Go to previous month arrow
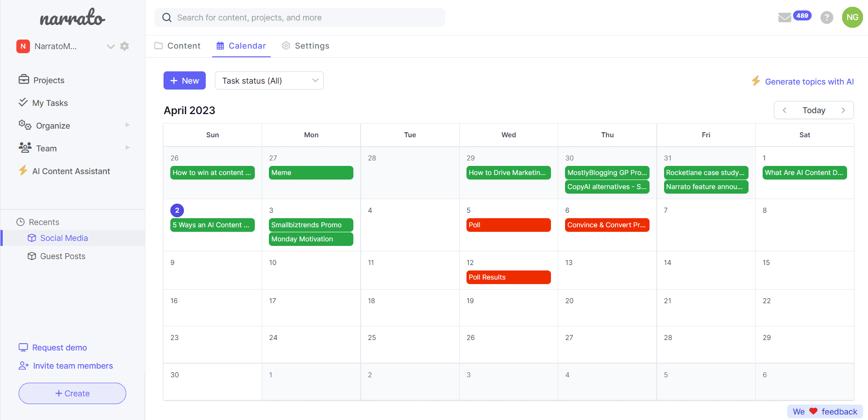 (784, 110)
